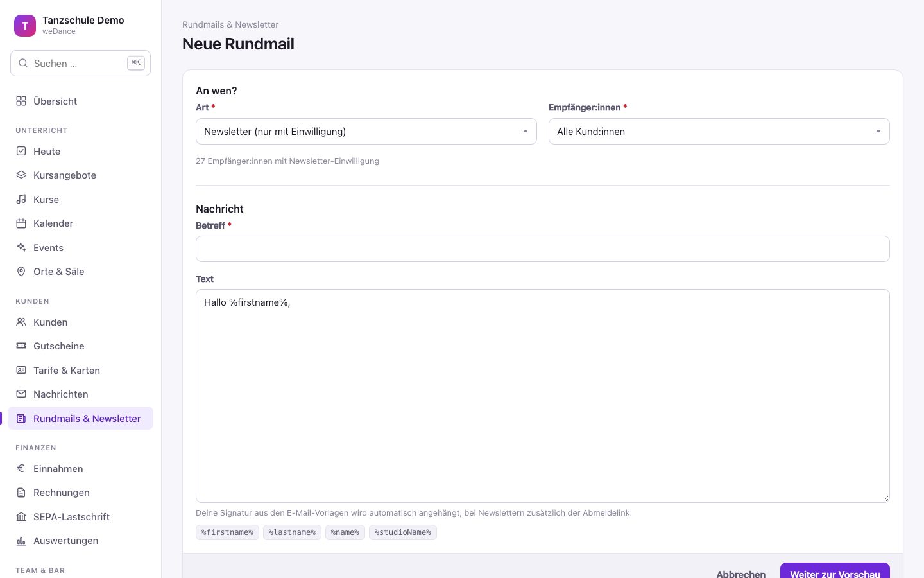This screenshot has width=924, height=578.
Task: Click the Suchen search field
Action: pyautogui.click(x=81, y=63)
